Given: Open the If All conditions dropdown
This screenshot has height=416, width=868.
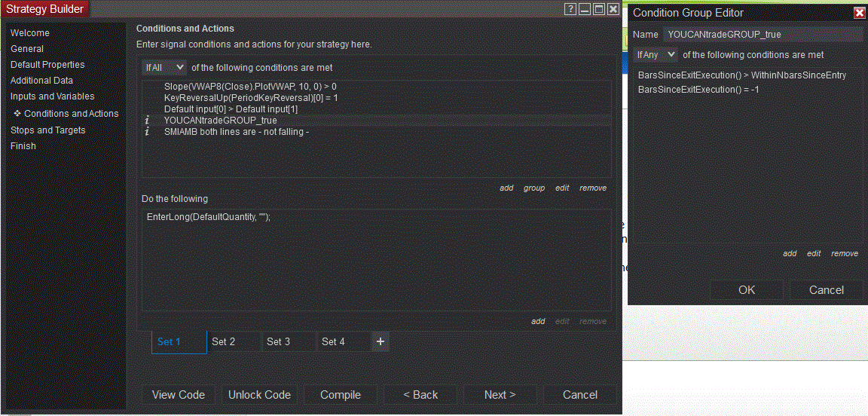Looking at the screenshot, I should coord(164,68).
